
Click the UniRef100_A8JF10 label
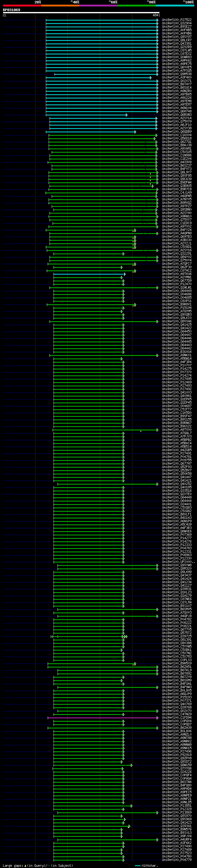coord(176,125)
